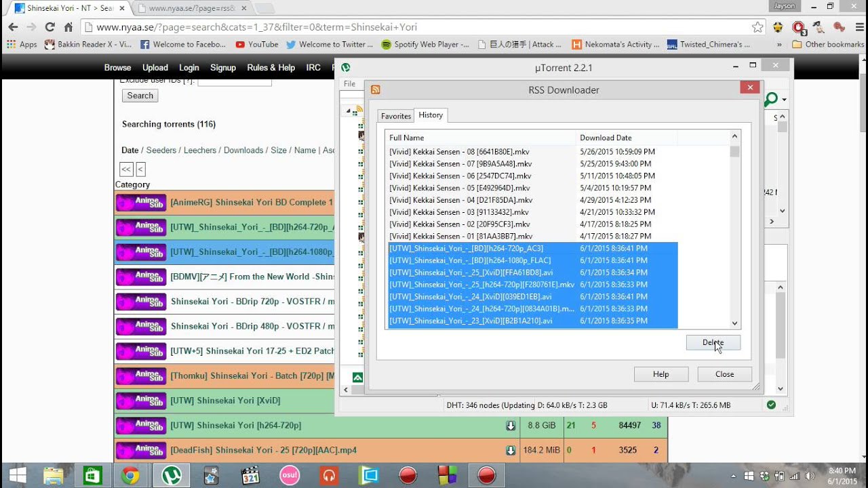Open the Welcome to Twitter bookmark
868x488 pixels.
pyautogui.click(x=330, y=45)
